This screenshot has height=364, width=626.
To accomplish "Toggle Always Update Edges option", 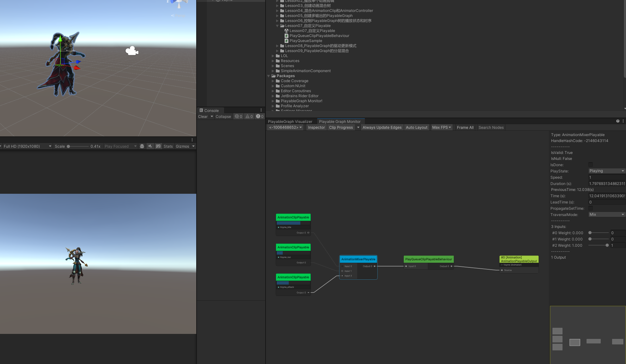I will pyautogui.click(x=382, y=128).
